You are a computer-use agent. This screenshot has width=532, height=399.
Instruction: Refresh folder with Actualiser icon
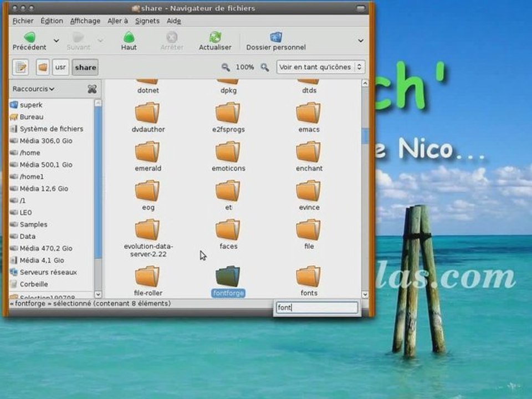point(215,37)
